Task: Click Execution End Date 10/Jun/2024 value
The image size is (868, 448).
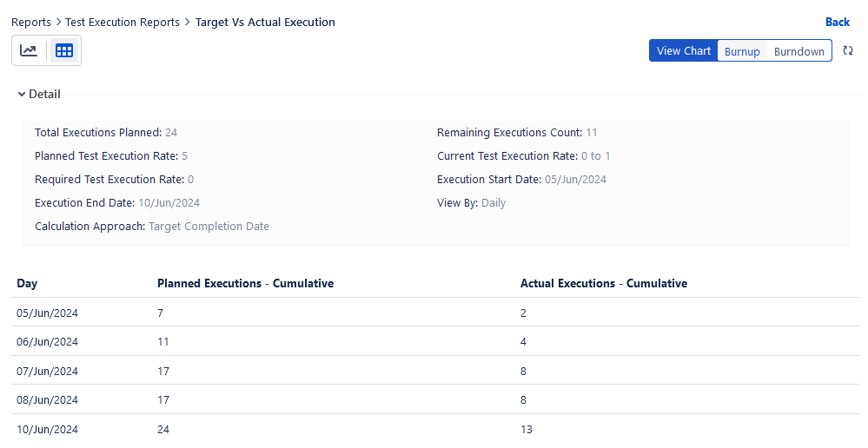Action: 169,203
